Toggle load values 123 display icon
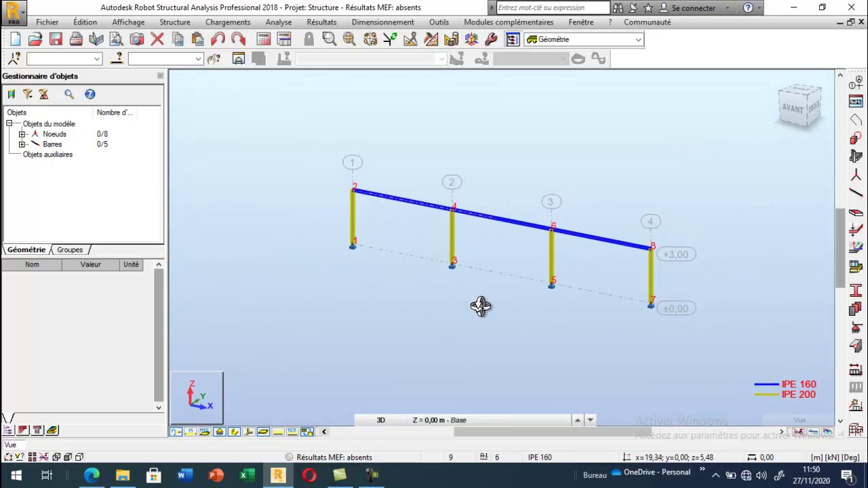Screen dimensions: 868x488 [292, 432]
